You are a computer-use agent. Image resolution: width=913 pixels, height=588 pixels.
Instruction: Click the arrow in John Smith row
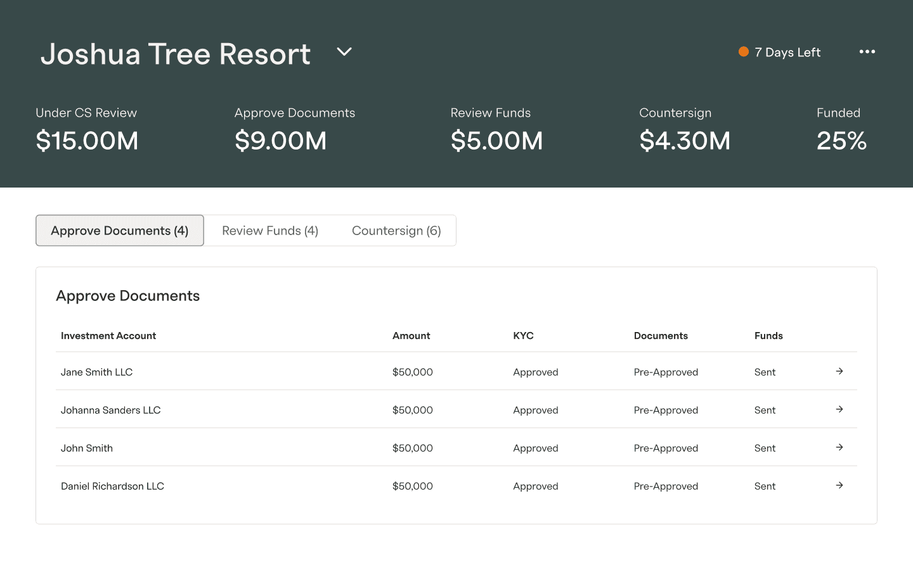click(839, 447)
